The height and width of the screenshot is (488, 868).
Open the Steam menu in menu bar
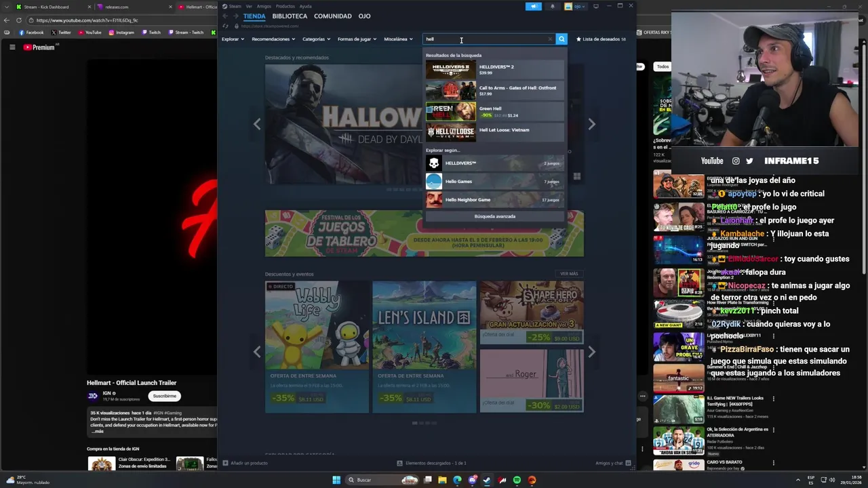(x=235, y=6)
